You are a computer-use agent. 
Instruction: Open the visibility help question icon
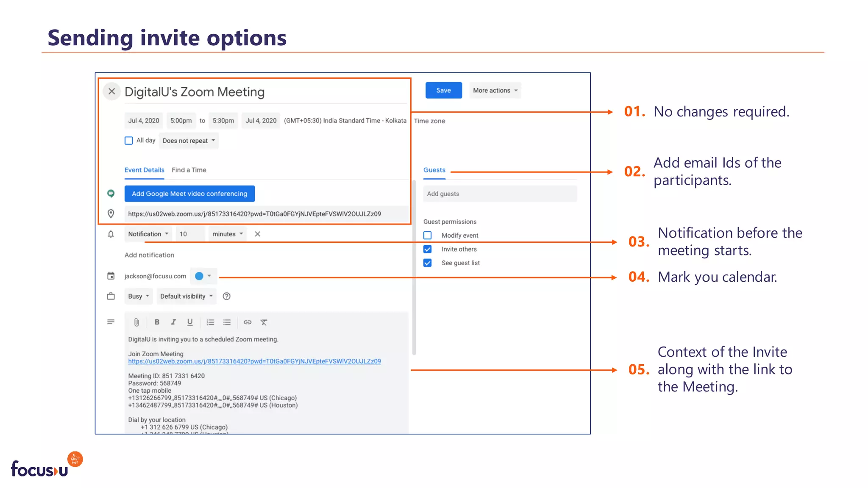tap(227, 296)
